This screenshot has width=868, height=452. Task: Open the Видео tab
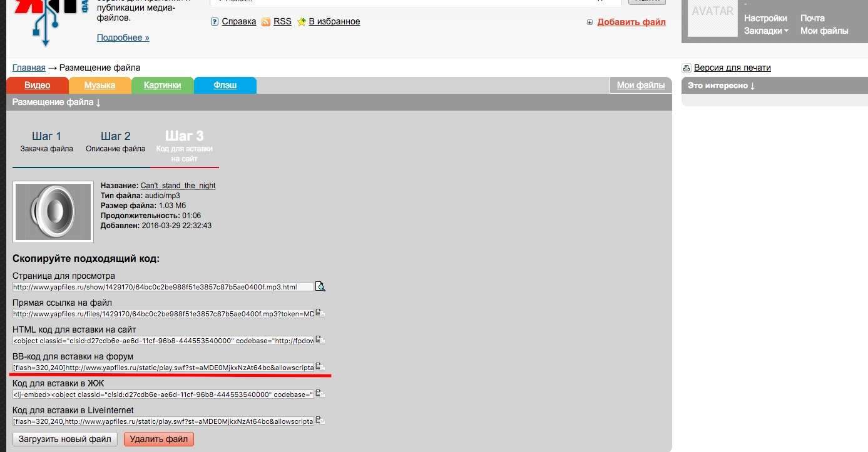click(x=38, y=85)
